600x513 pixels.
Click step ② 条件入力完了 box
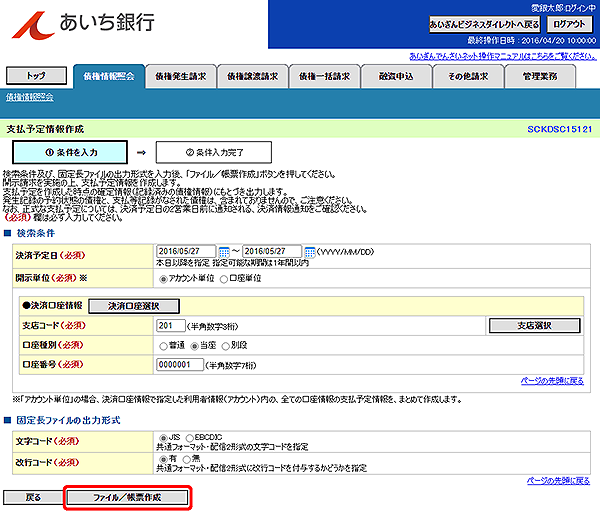pyautogui.click(x=214, y=152)
